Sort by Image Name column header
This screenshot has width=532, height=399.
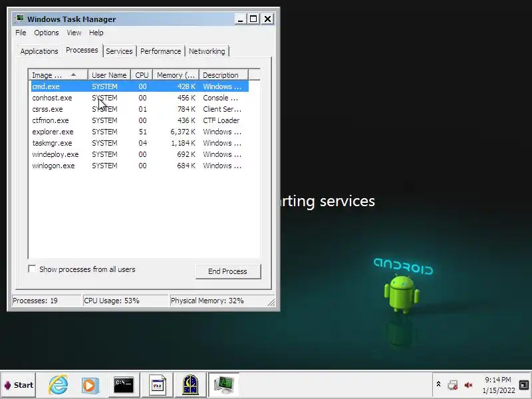tap(59, 75)
